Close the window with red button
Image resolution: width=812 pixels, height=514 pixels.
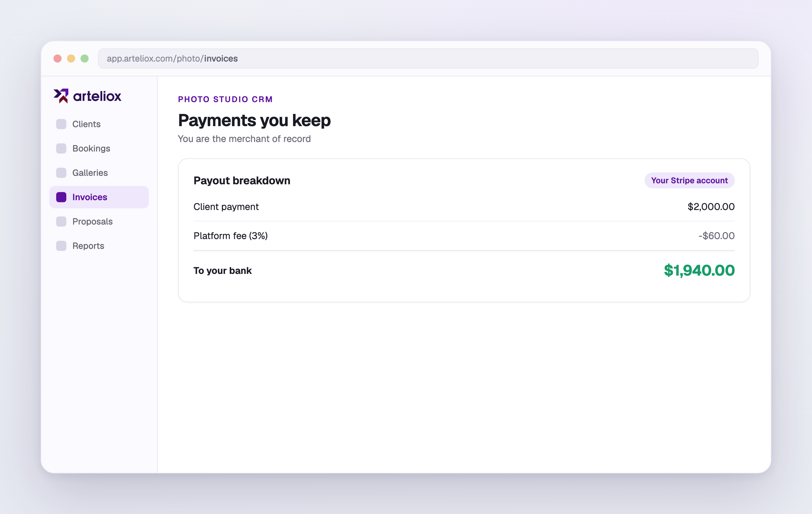(58, 59)
